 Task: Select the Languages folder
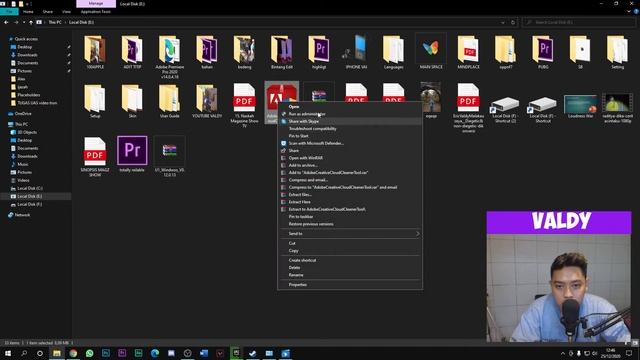393,52
